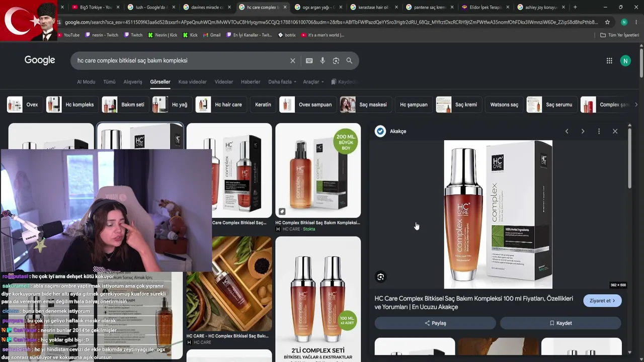Viewport: 644px width, 362px height.
Task: Submit search with the magnifier icon
Action: click(x=349, y=61)
